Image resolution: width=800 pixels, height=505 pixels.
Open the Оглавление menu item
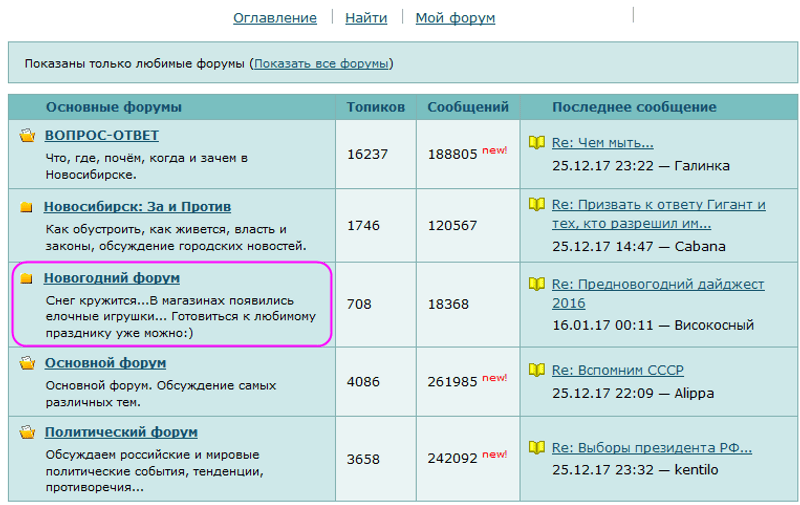[275, 18]
